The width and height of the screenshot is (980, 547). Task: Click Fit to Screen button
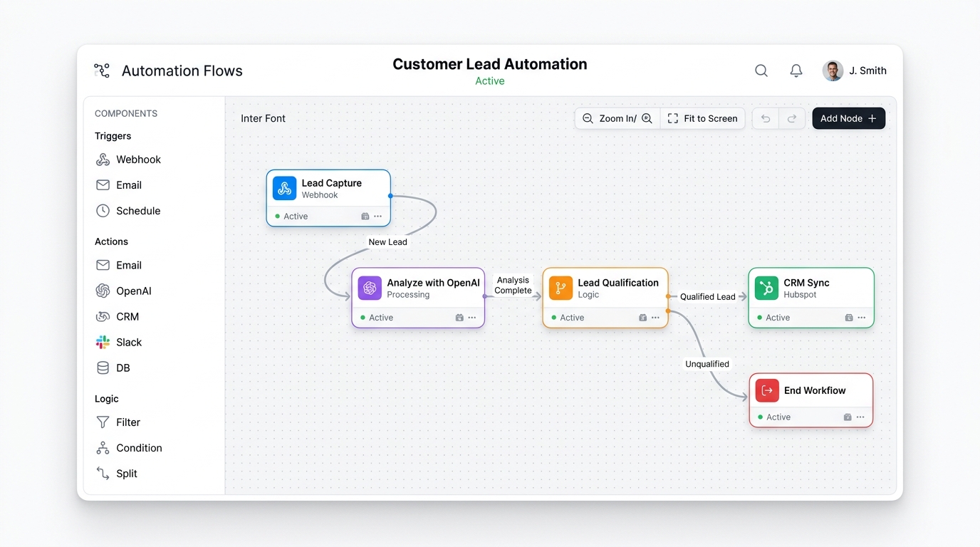pos(702,118)
